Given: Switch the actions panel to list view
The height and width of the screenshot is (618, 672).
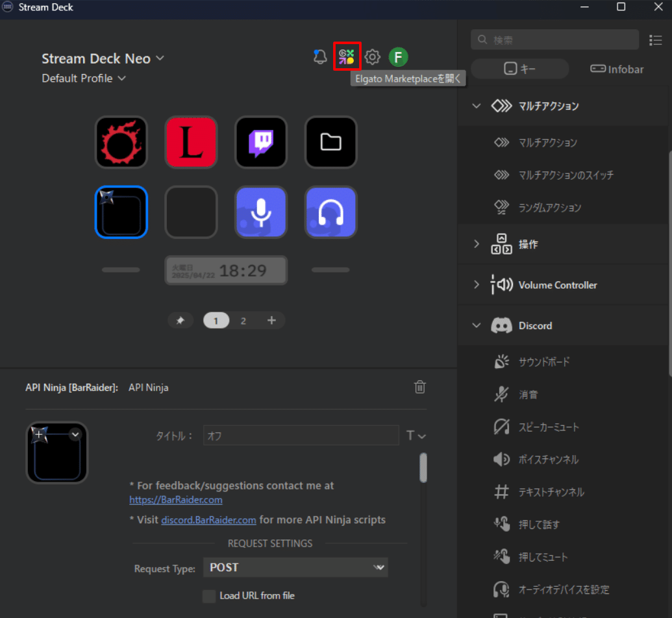Looking at the screenshot, I should pyautogui.click(x=656, y=40).
